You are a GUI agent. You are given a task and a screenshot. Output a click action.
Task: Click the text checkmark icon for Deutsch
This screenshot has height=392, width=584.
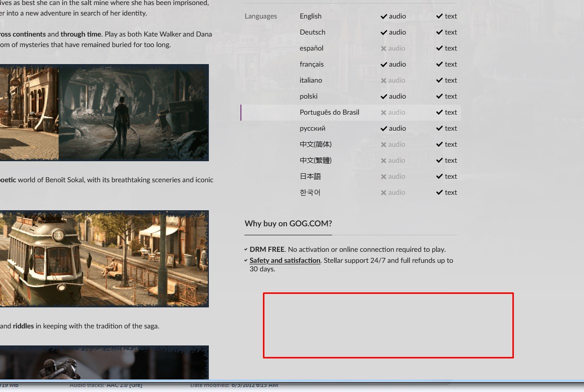[x=439, y=33]
